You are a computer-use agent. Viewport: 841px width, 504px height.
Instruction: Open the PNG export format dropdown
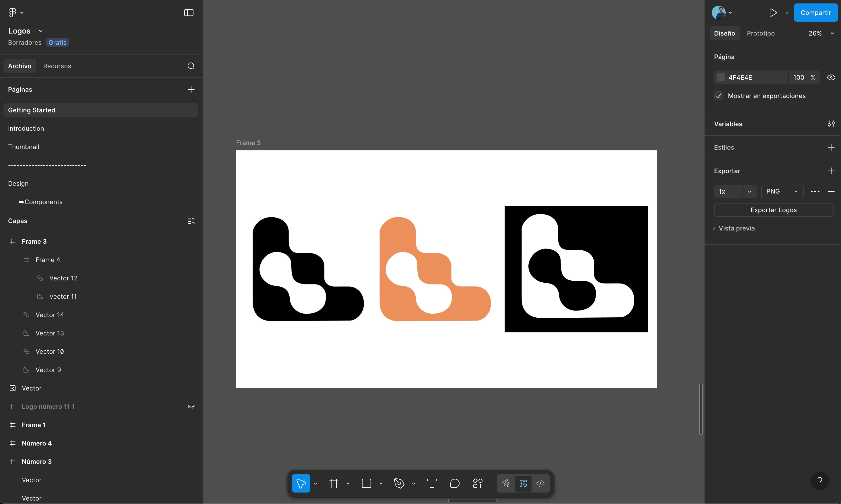click(782, 191)
